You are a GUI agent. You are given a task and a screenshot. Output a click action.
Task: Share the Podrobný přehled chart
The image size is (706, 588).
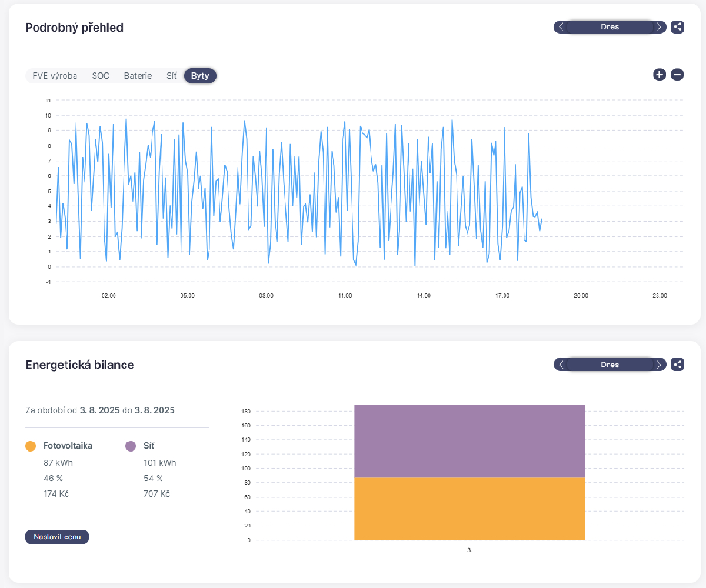[x=677, y=27]
